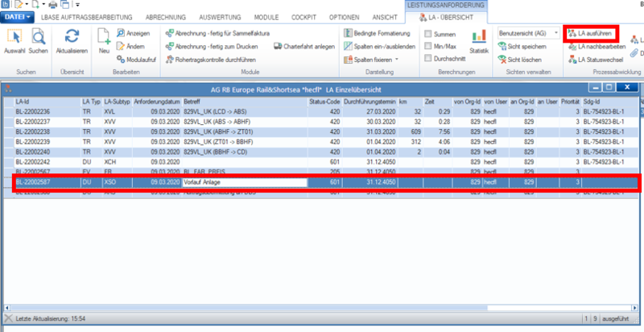Select row BL-22002238

pos(320,131)
